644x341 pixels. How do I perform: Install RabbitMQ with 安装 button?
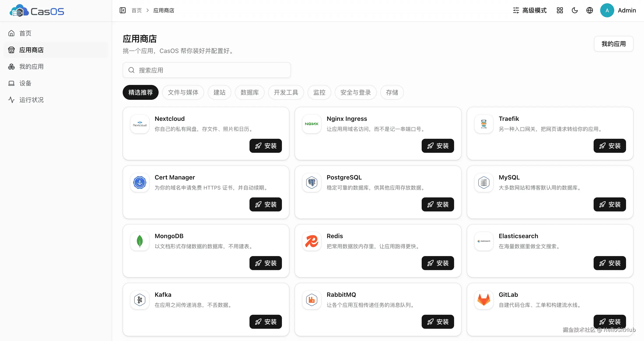[438, 322]
